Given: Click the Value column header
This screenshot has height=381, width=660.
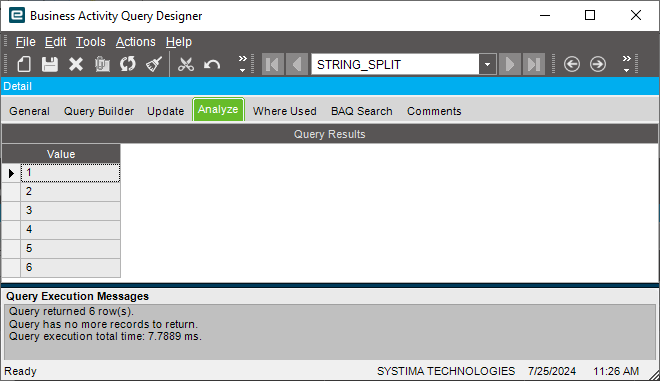Looking at the screenshot, I should coord(61,154).
